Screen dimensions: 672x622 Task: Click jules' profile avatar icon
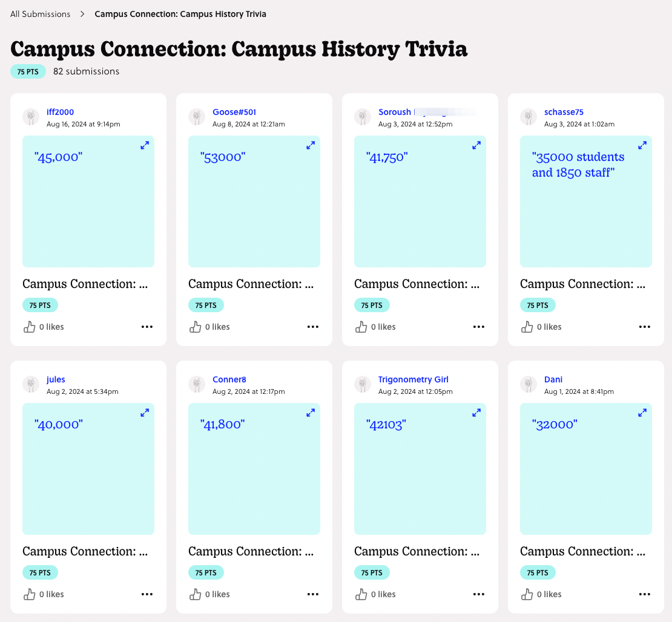pos(31,384)
